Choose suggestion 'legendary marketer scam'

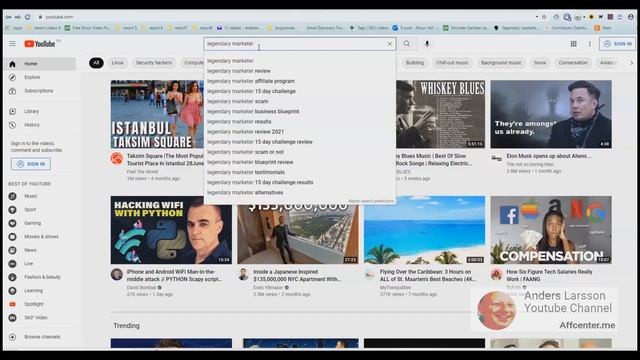tap(300, 101)
